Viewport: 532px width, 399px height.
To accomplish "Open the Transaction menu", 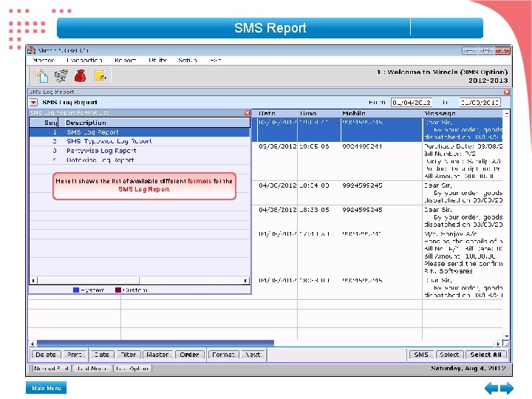I will click(84, 60).
